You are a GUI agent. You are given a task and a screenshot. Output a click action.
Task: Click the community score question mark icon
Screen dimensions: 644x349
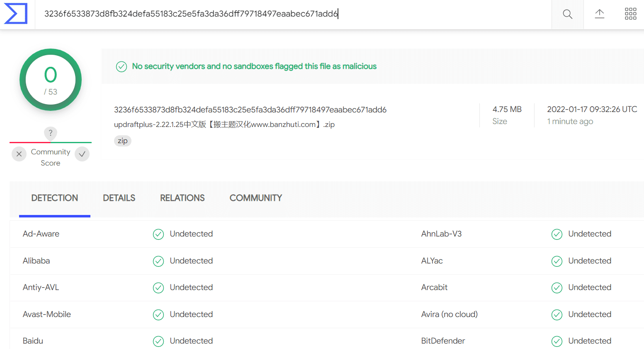click(x=51, y=133)
